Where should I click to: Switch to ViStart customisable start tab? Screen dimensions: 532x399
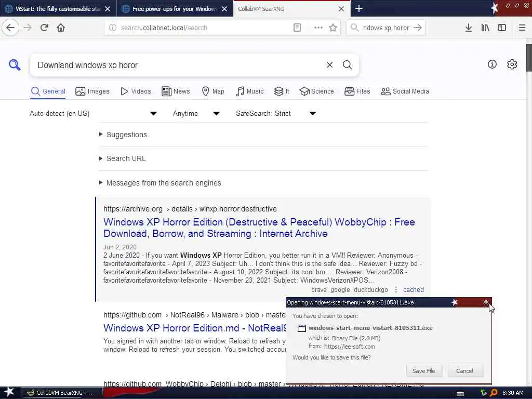[58, 8]
